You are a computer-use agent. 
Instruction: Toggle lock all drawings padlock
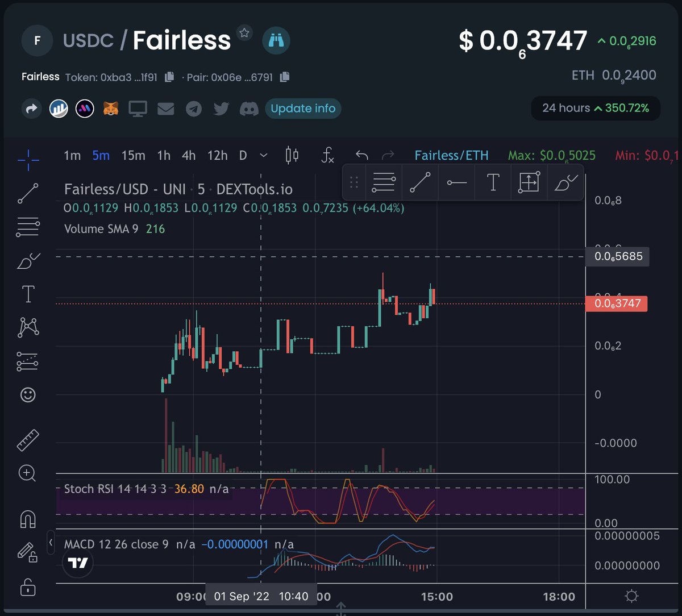click(27, 586)
